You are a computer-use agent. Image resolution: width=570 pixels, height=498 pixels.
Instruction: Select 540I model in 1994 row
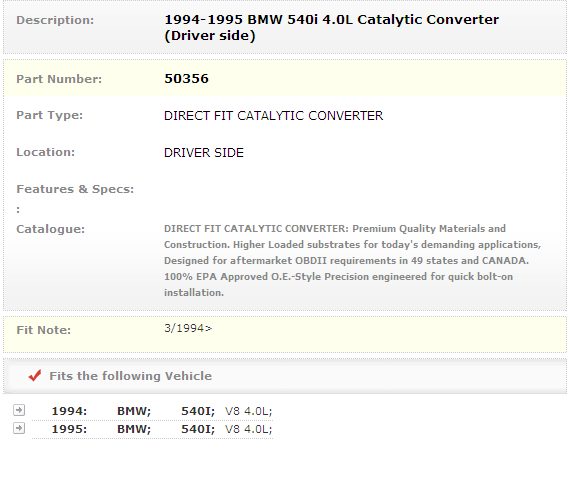point(198,411)
